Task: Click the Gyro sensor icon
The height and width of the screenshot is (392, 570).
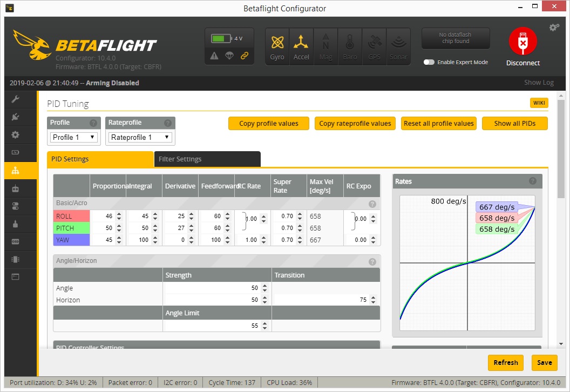Action: click(x=277, y=47)
